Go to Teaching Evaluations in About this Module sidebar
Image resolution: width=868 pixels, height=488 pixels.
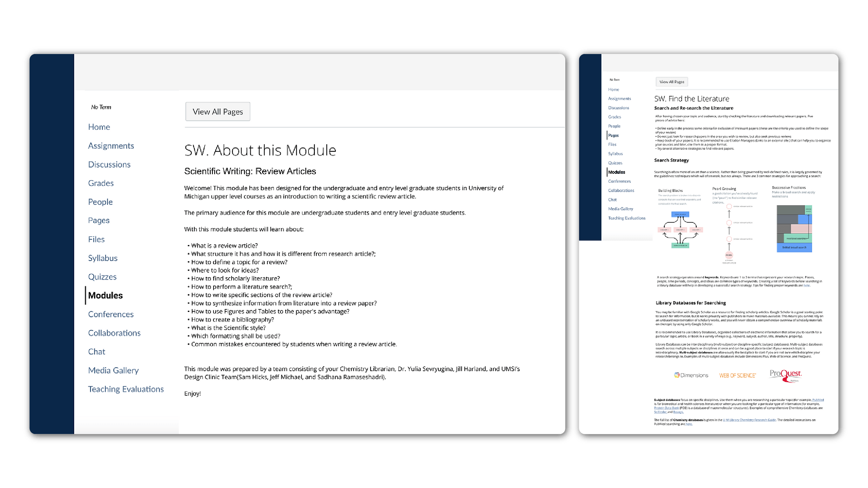tap(126, 389)
